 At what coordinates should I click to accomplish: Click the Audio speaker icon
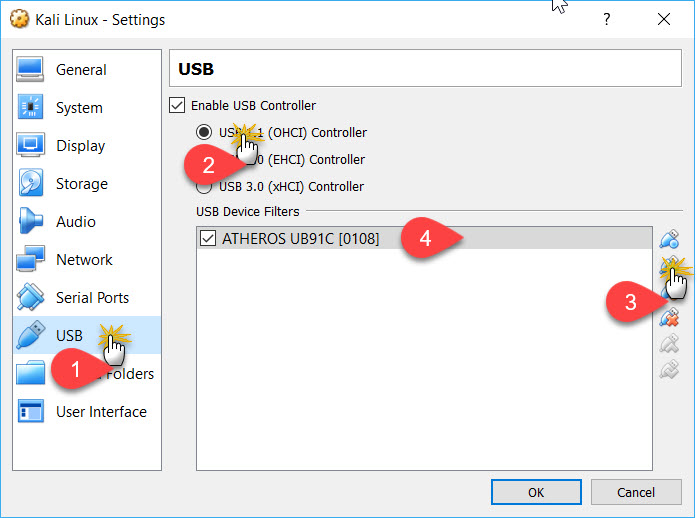coord(30,222)
